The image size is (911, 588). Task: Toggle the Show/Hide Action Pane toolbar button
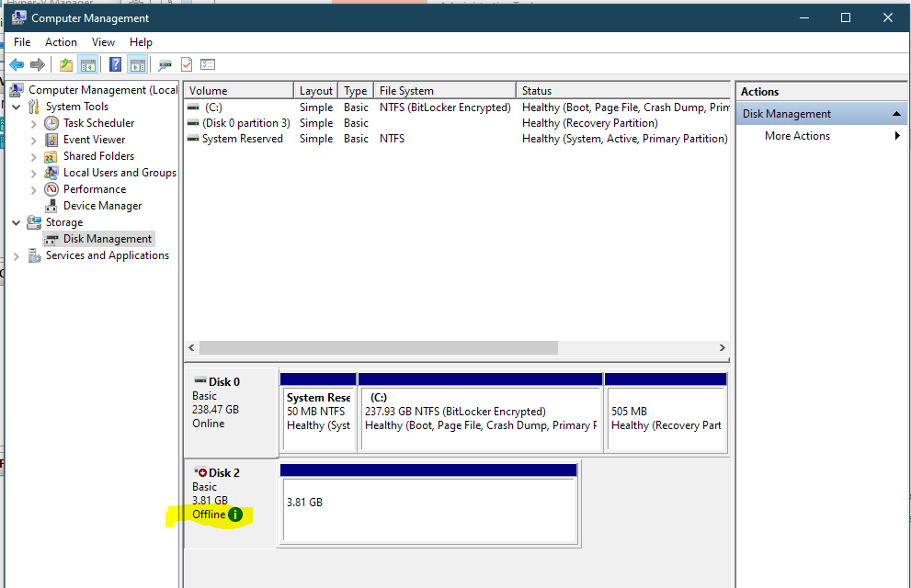[x=137, y=64]
